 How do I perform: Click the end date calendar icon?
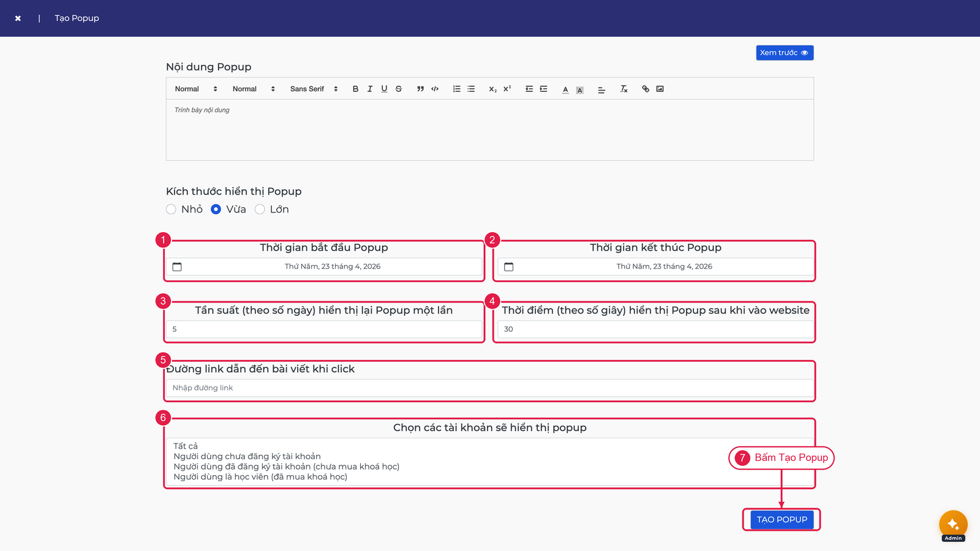[x=508, y=266]
